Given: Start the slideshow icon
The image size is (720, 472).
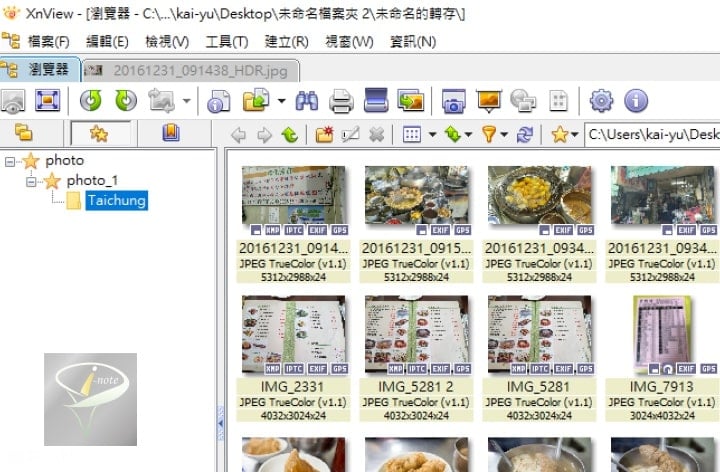Looking at the screenshot, I should 489,101.
